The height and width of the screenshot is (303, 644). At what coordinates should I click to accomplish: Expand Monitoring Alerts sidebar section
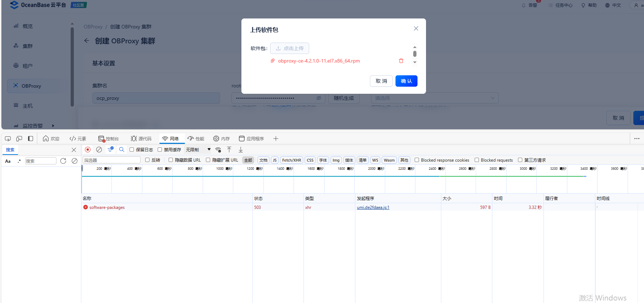[x=53, y=126]
